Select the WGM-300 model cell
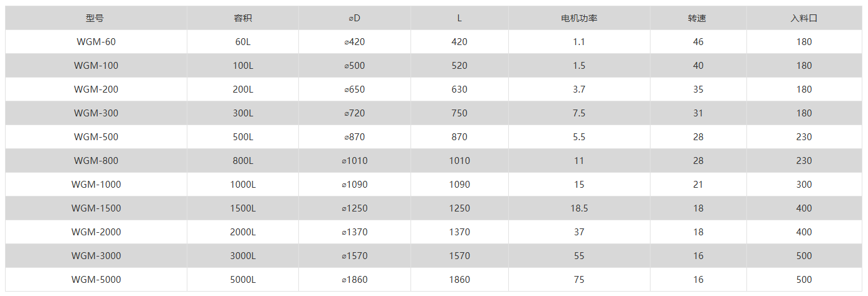 click(x=96, y=113)
